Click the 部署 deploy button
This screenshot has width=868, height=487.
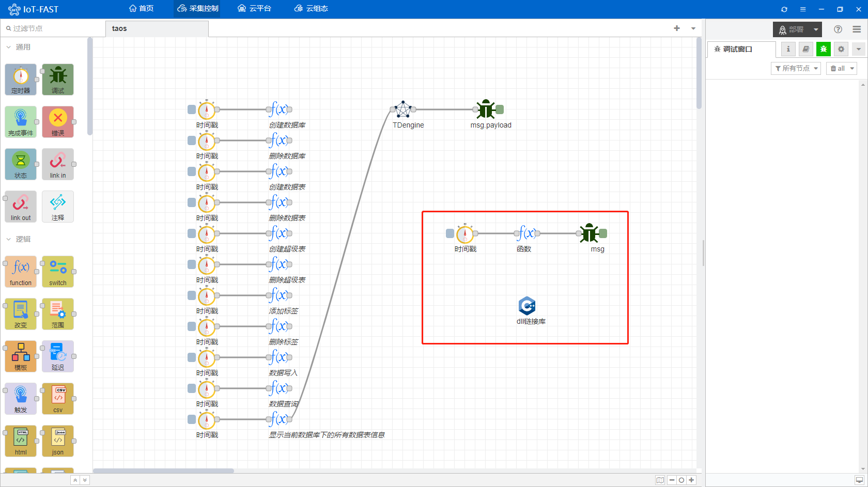(792, 29)
